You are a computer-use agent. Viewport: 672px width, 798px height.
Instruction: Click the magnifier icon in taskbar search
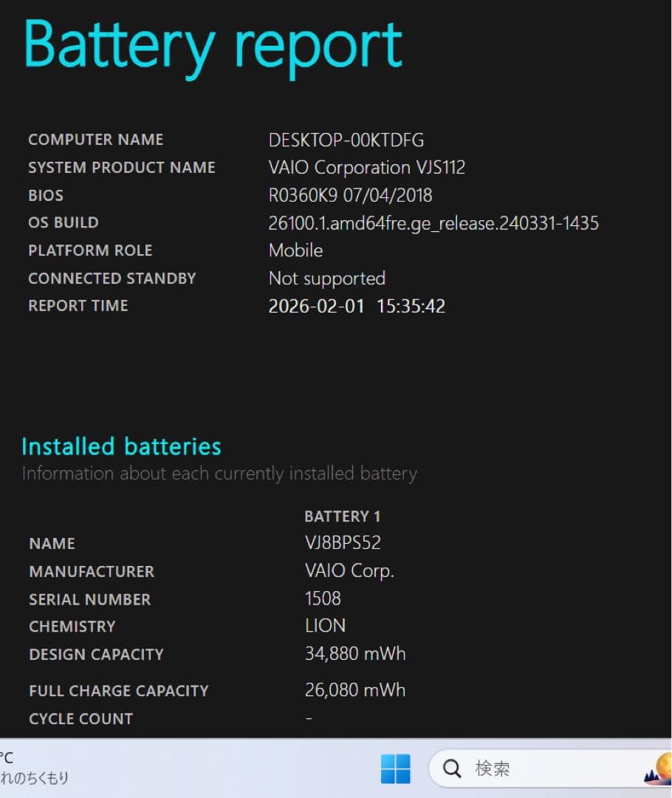[x=452, y=769]
